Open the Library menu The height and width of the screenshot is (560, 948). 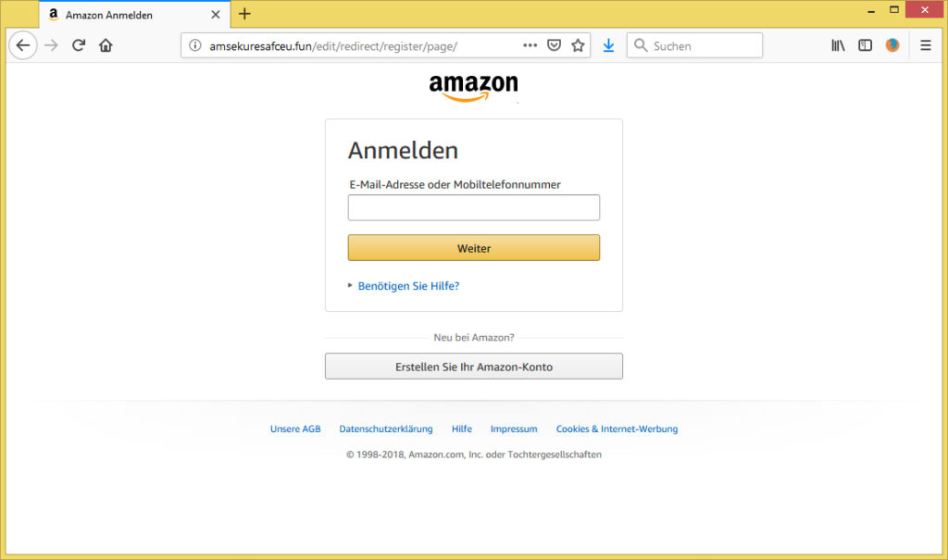[838, 45]
